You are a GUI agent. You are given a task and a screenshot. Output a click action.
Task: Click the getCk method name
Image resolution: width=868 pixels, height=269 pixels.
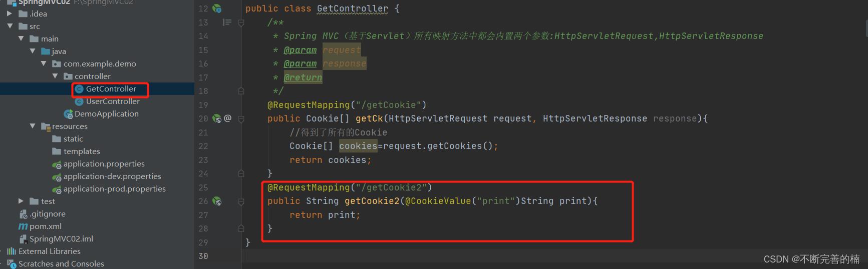point(369,118)
